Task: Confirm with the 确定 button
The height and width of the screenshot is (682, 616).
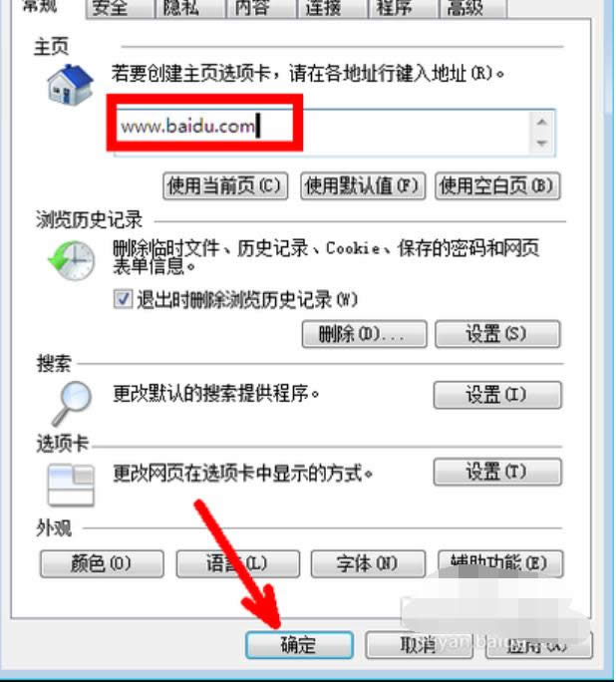Action: [x=299, y=645]
